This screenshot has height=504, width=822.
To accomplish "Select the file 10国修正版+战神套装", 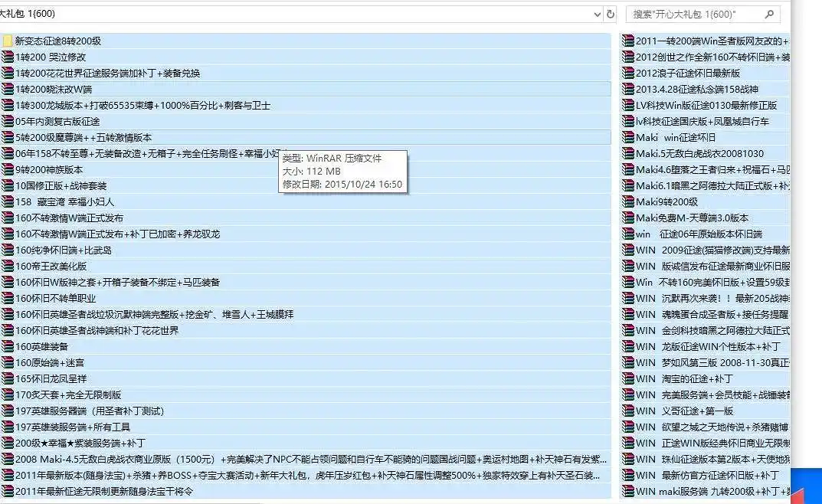I will [x=61, y=186].
